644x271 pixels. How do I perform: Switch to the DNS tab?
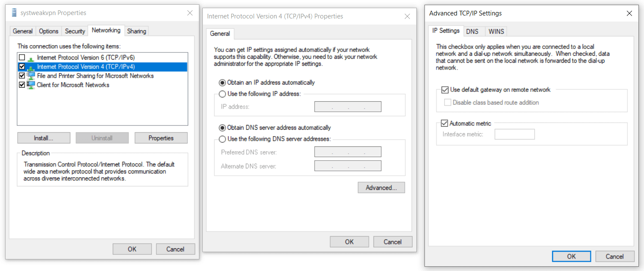[x=472, y=31]
